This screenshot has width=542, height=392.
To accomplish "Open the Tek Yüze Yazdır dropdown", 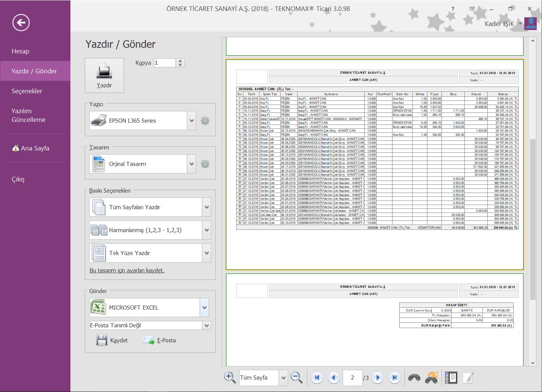I will 206,253.
